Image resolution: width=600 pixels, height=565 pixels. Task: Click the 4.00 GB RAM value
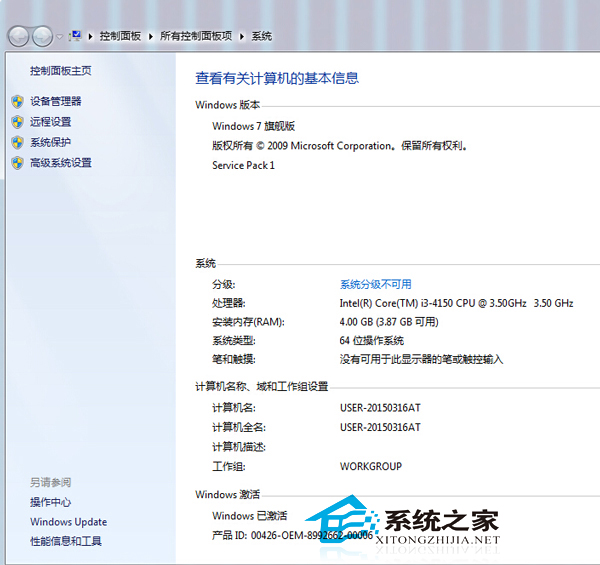(x=389, y=322)
